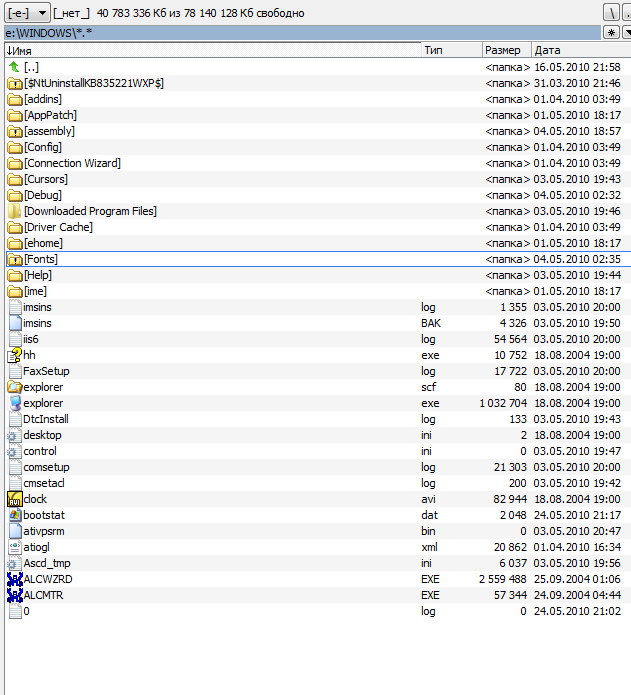This screenshot has height=695, width=631.
Task: Click the root directory backslash button
Action: click(612, 13)
